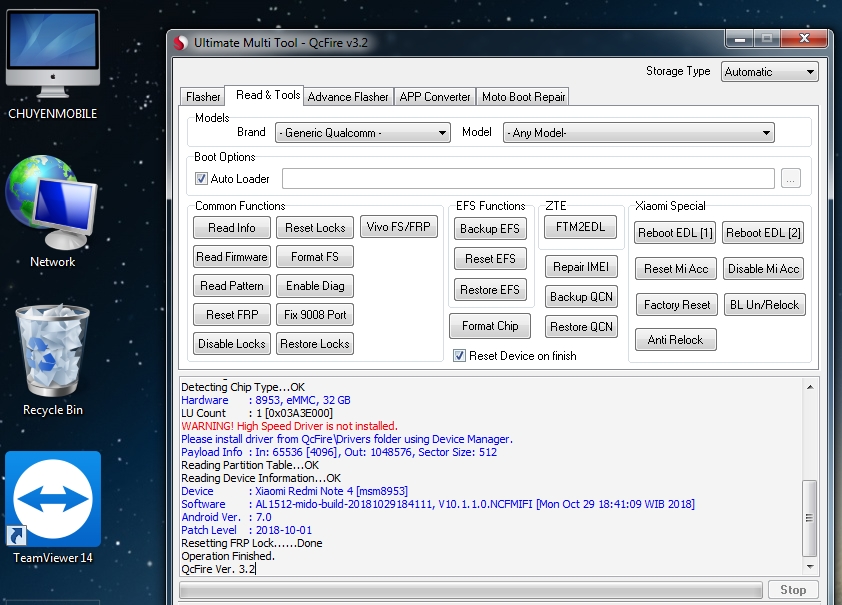Toggle the Auto Loader checkbox

(201, 179)
